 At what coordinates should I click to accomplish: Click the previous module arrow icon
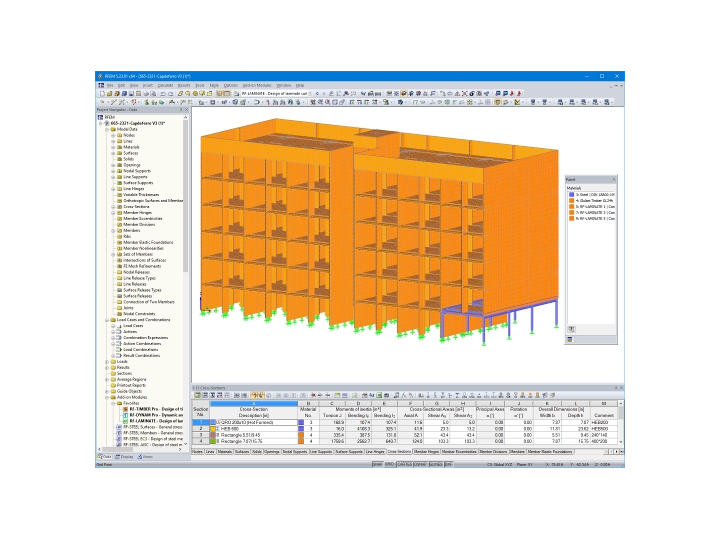click(317, 93)
